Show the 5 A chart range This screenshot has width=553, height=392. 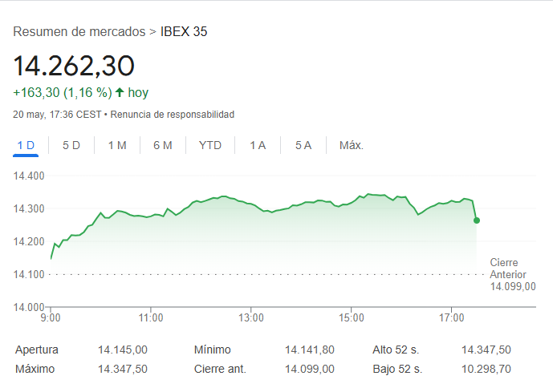click(x=303, y=145)
